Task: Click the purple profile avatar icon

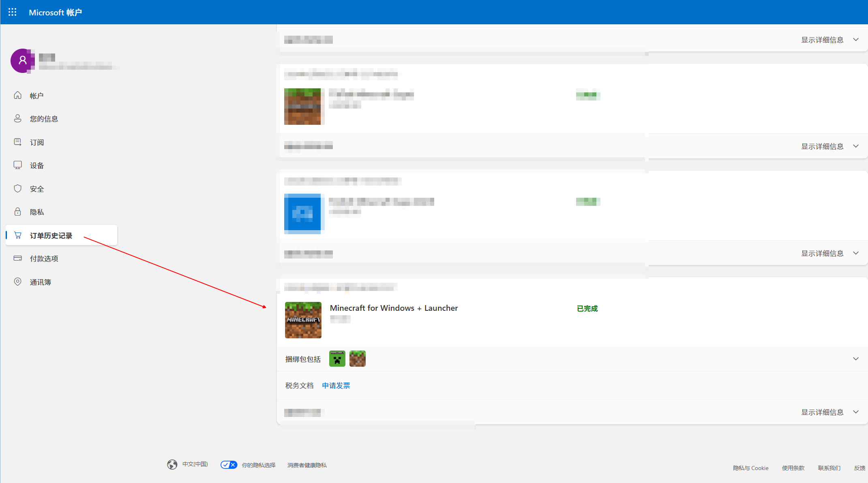Action: (x=22, y=61)
